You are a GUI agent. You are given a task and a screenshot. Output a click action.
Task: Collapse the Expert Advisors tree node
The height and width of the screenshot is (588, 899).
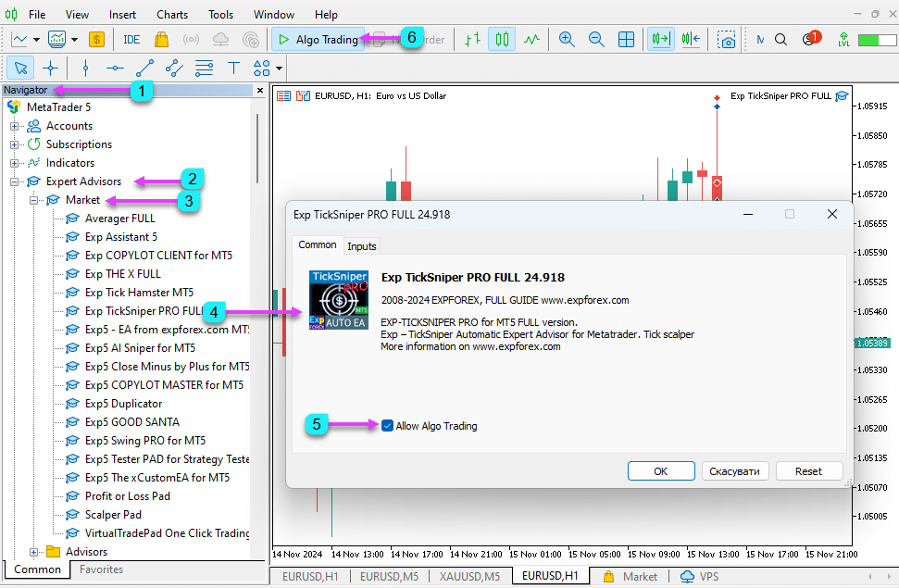click(x=15, y=181)
